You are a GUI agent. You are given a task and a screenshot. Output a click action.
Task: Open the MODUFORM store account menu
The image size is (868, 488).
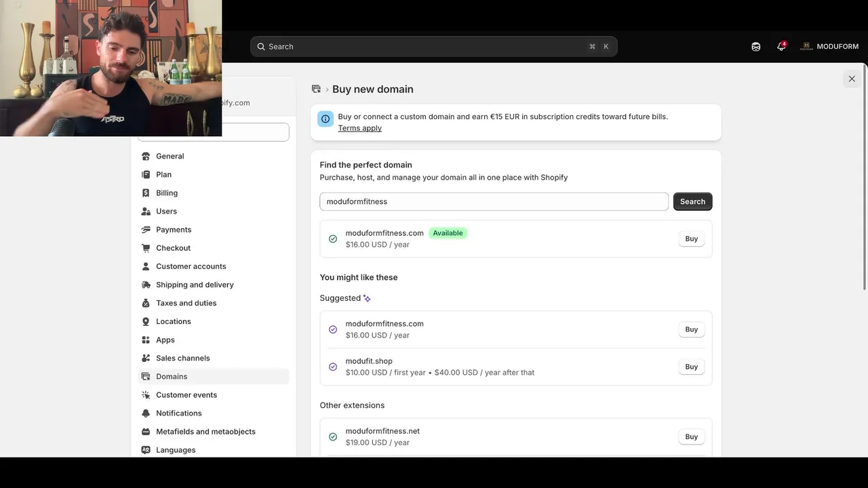tap(829, 47)
